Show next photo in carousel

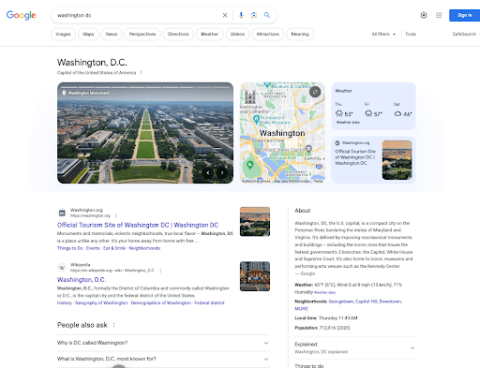click(222, 173)
